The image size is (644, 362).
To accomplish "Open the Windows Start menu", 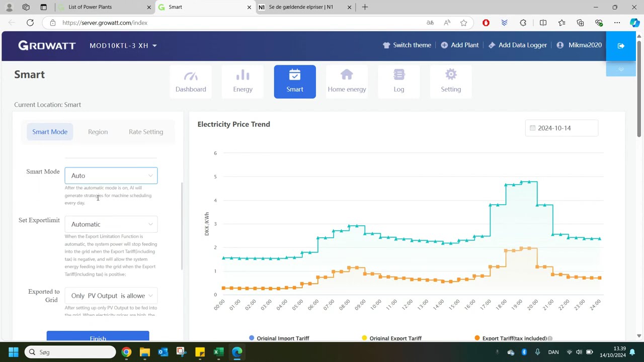I will click(x=14, y=352).
